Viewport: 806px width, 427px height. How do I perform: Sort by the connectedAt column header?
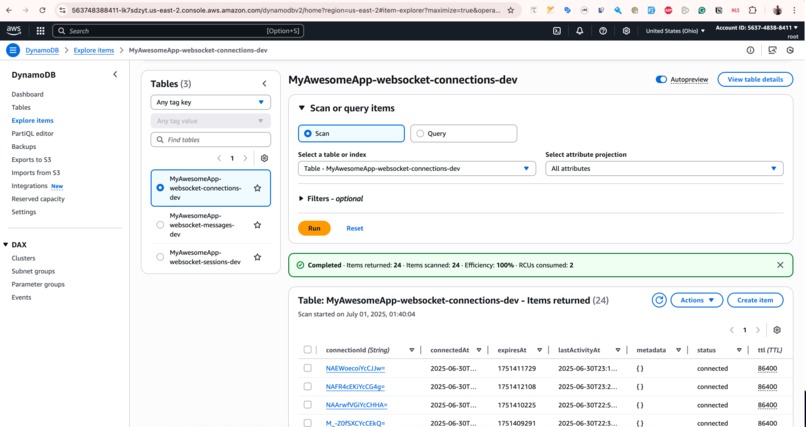point(450,350)
